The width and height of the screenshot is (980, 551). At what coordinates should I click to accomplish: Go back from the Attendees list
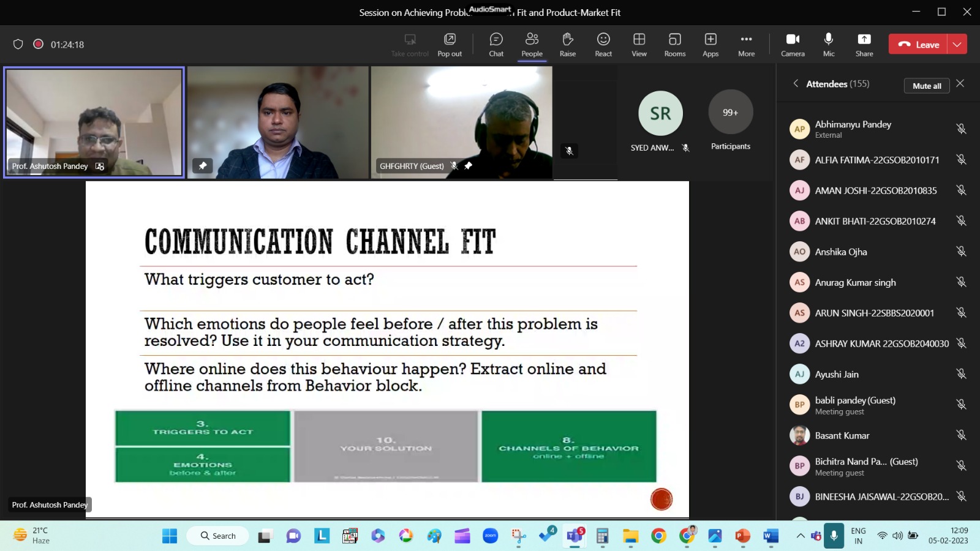click(796, 84)
